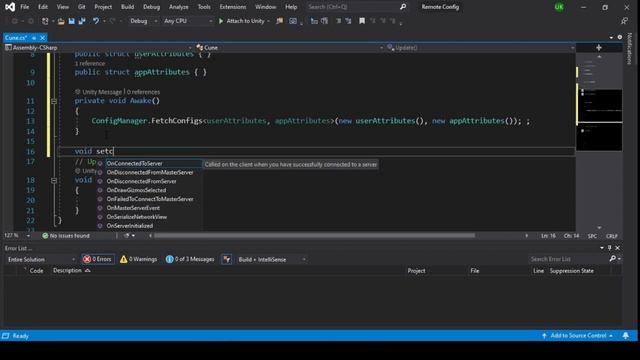This screenshot has height=360, width=640.
Task: Open the File menu
Action: click(x=24, y=7)
